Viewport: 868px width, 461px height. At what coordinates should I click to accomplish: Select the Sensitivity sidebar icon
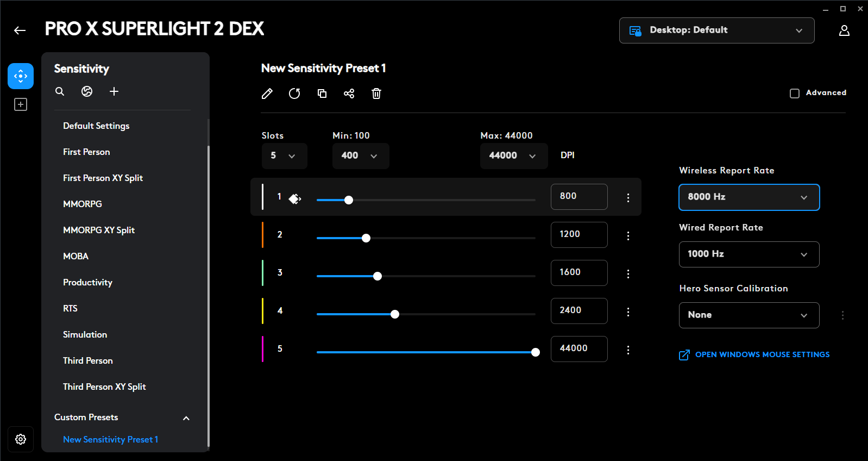tap(21, 76)
